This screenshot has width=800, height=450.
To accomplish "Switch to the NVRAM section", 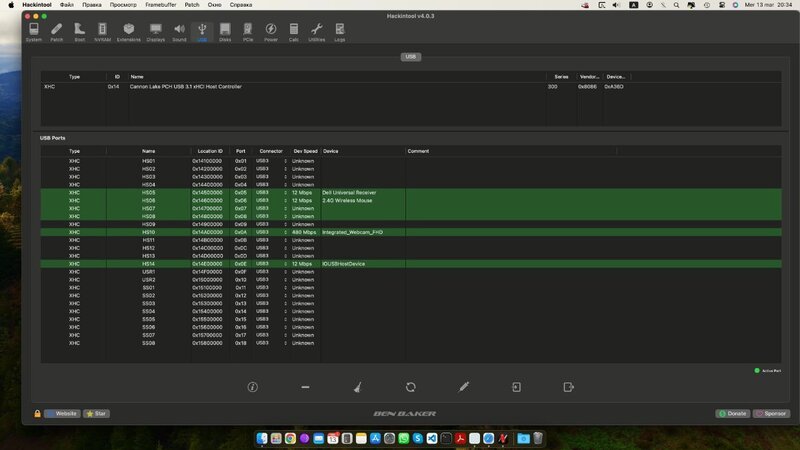I will (103, 32).
